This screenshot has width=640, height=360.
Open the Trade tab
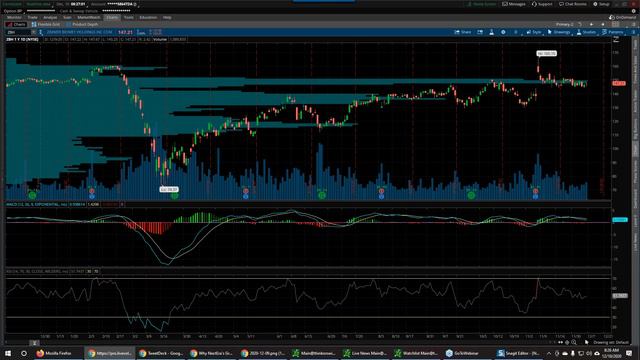click(32, 18)
